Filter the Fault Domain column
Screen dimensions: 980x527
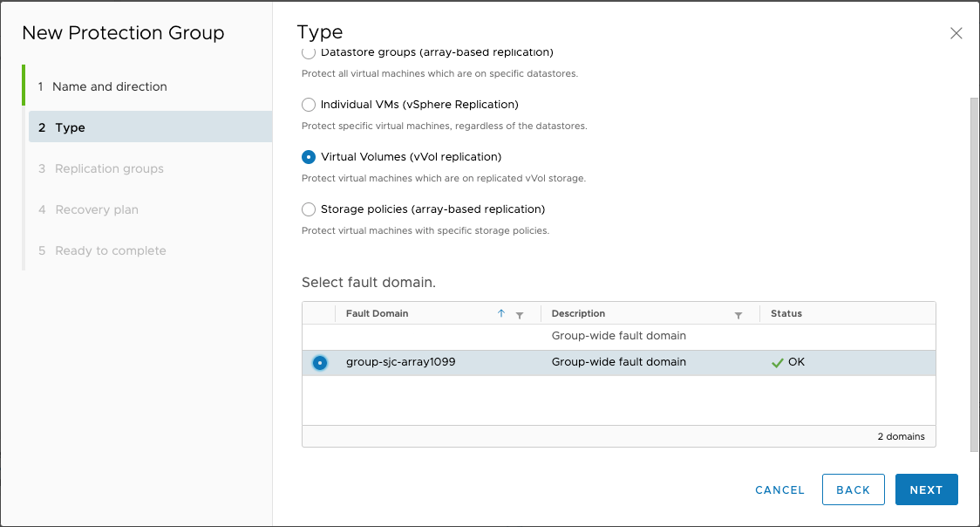click(x=520, y=315)
